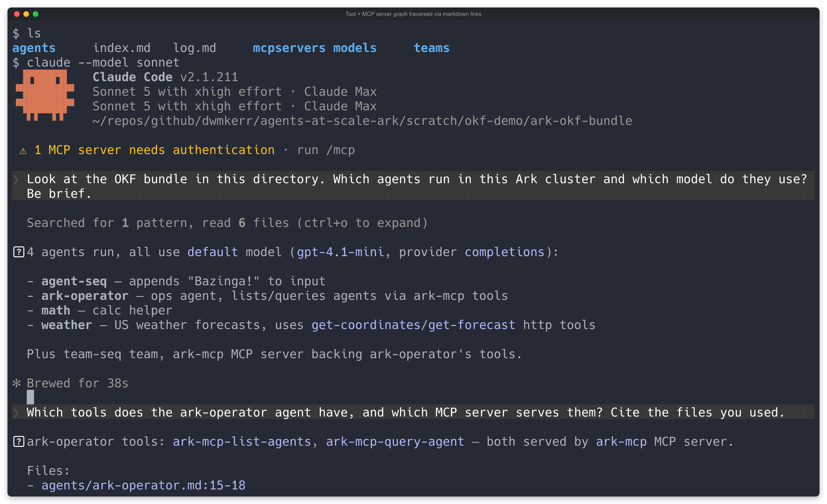Click the working directory path ending 'ark-okf-bundle'
Screen dimensions: 827x504
363,121
